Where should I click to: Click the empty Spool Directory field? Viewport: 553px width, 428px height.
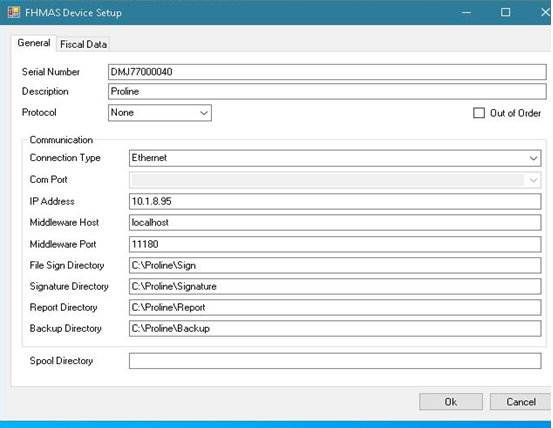click(335, 361)
